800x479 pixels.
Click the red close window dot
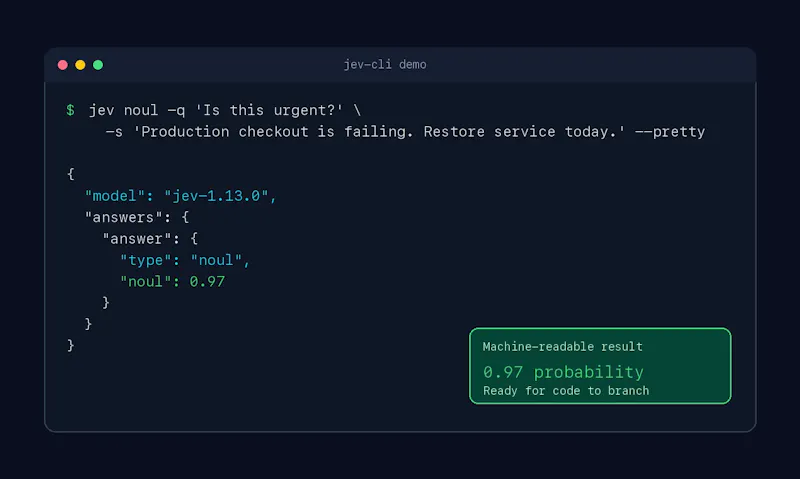click(63, 65)
